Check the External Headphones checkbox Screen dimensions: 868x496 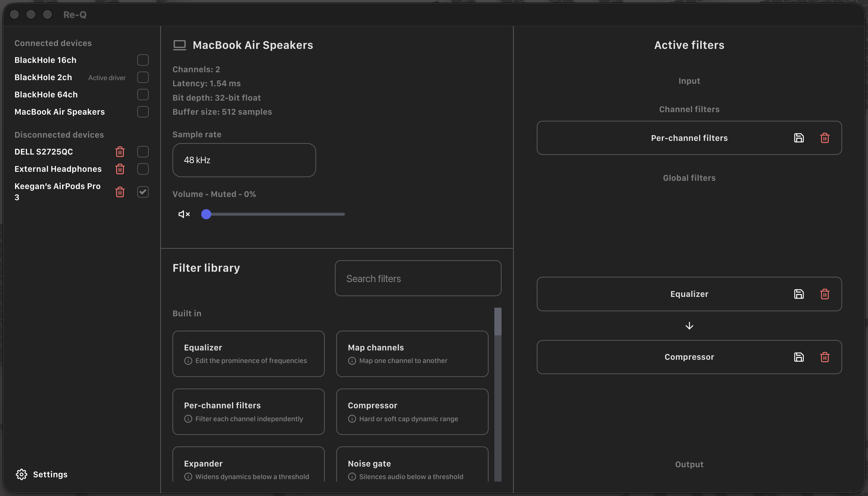[143, 169]
